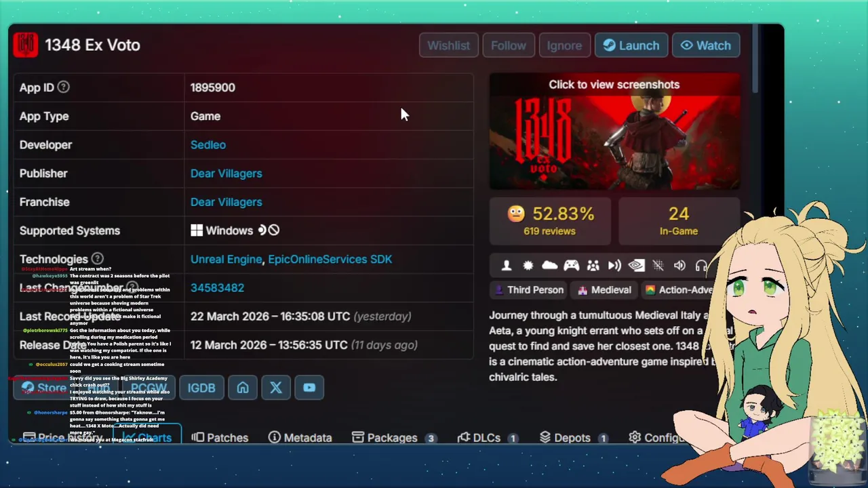Viewport: 868px width, 488px height.
Task: Click the review score emoji face
Action: click(x=516, y=214)
